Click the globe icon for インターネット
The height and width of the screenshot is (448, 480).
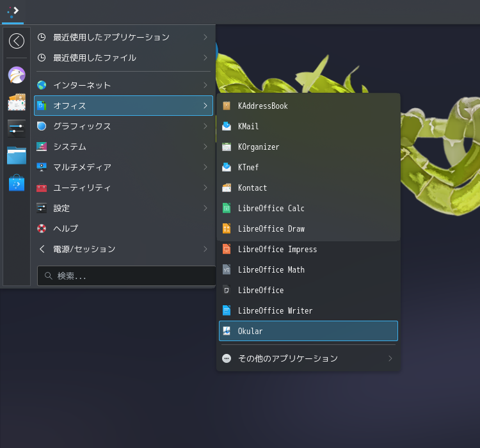click(42, 85)
